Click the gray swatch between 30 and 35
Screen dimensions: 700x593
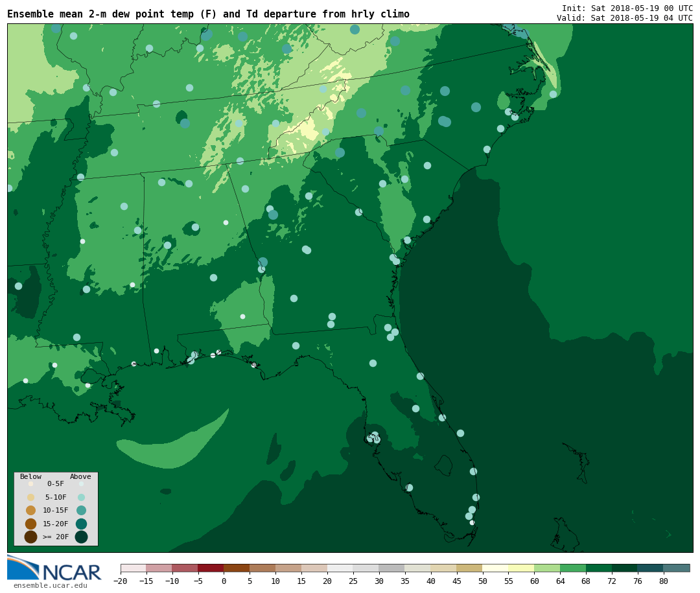coord(392,568)
